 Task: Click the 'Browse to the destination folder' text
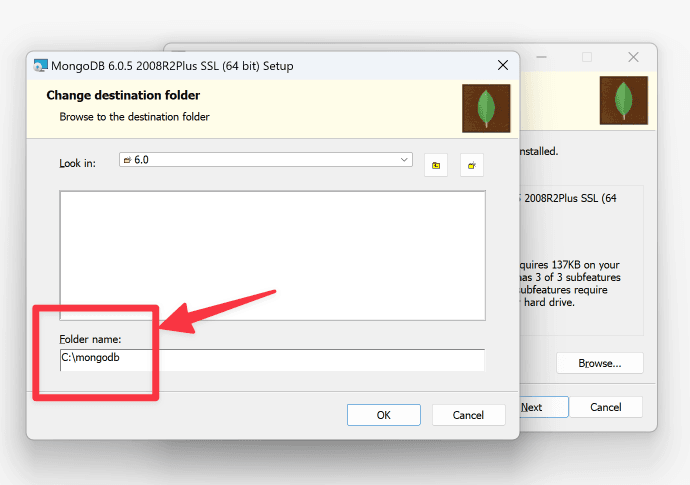pos(134,117)
